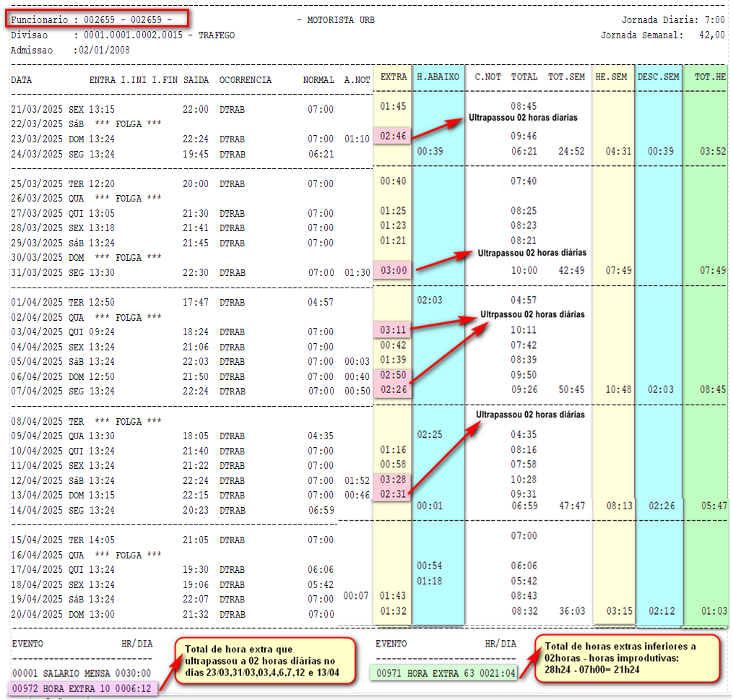Click the weekly total 50:45
Viewport: 733px width, 700px height.
point(571,389)
